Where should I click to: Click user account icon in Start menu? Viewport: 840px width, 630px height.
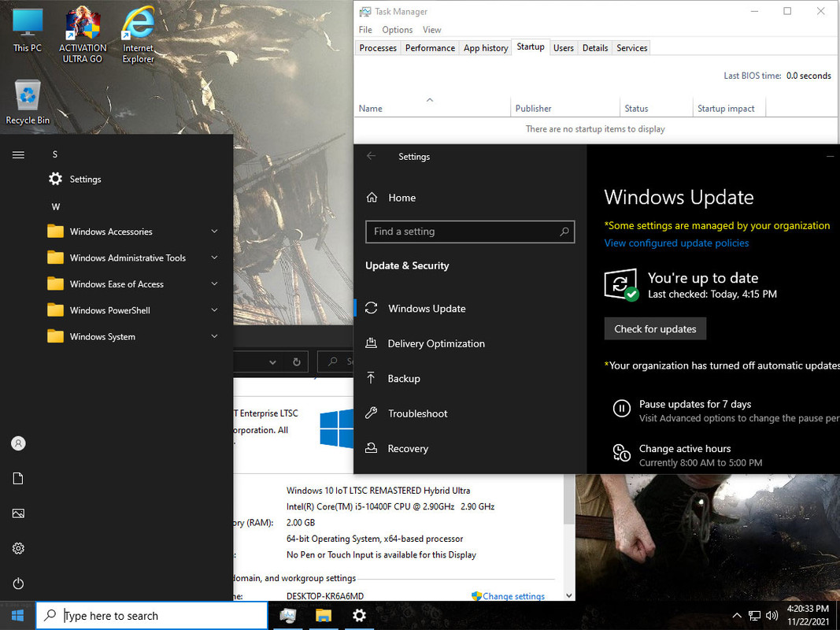18,443
